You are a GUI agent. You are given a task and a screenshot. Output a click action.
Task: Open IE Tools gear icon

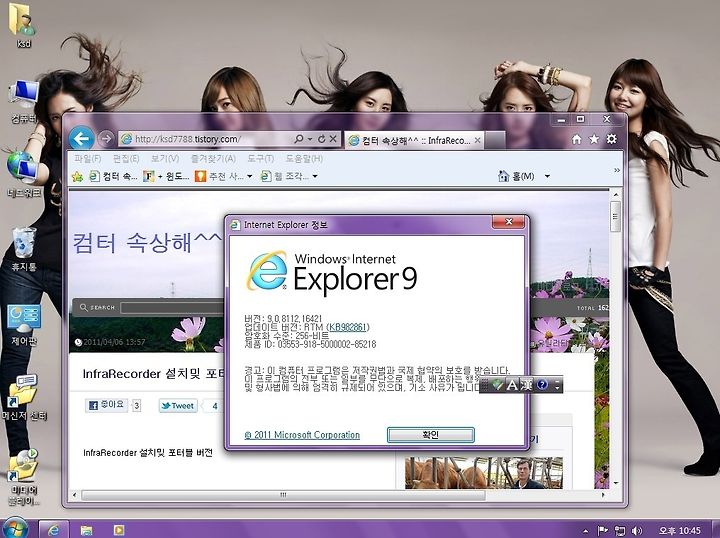(x=611, y=139)
